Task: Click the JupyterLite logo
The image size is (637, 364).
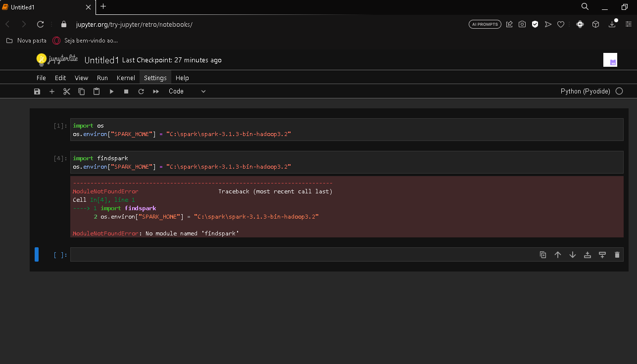Action: (57, 60)
